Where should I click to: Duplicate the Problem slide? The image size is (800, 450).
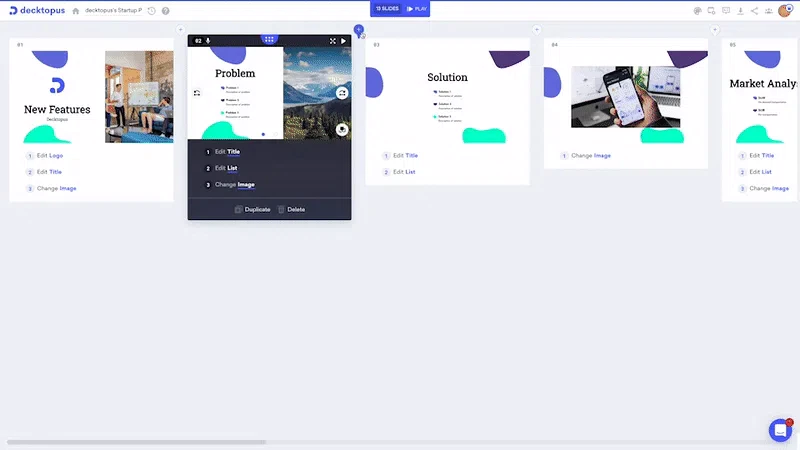tap(253, 209)
